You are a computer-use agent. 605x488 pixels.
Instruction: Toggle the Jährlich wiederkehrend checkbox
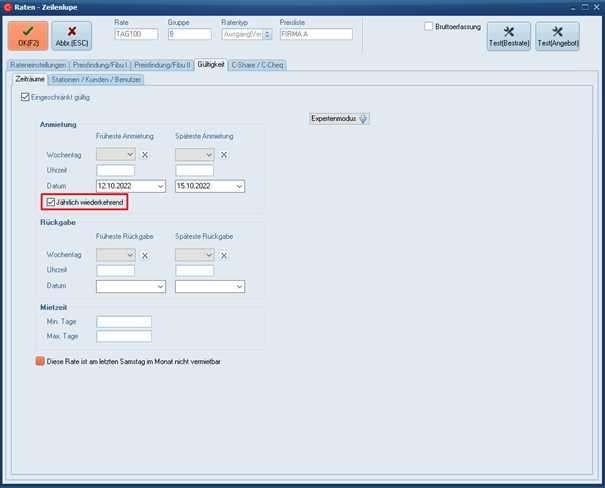point(52,203)
